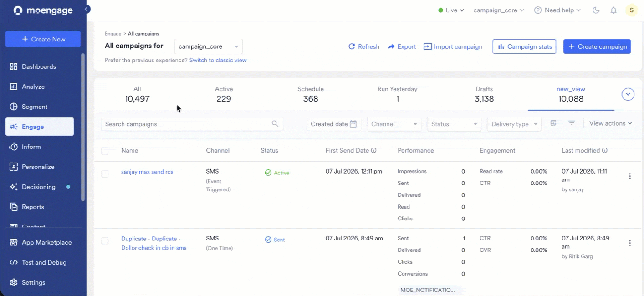644x296 pixels.
Task: Open Analyze in the sidebar
Action: 39,87
